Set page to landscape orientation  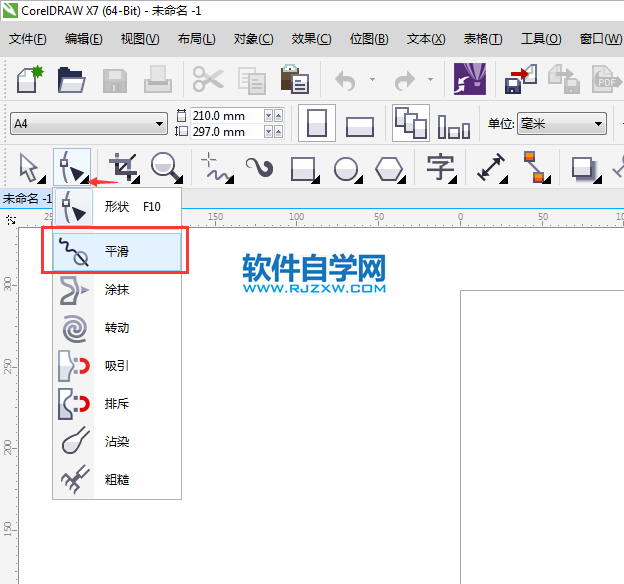(x=360, y=127)
